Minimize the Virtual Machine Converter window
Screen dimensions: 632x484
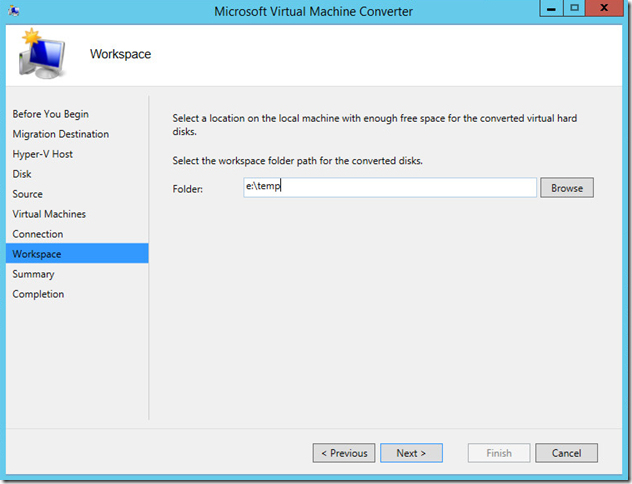[551, 8]
